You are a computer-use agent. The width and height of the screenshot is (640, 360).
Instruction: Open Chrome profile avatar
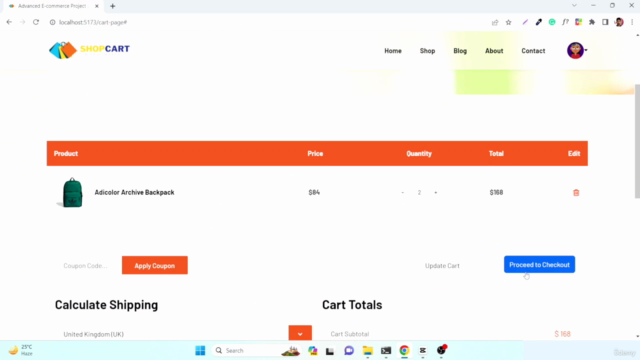click(x=619, y=22)
